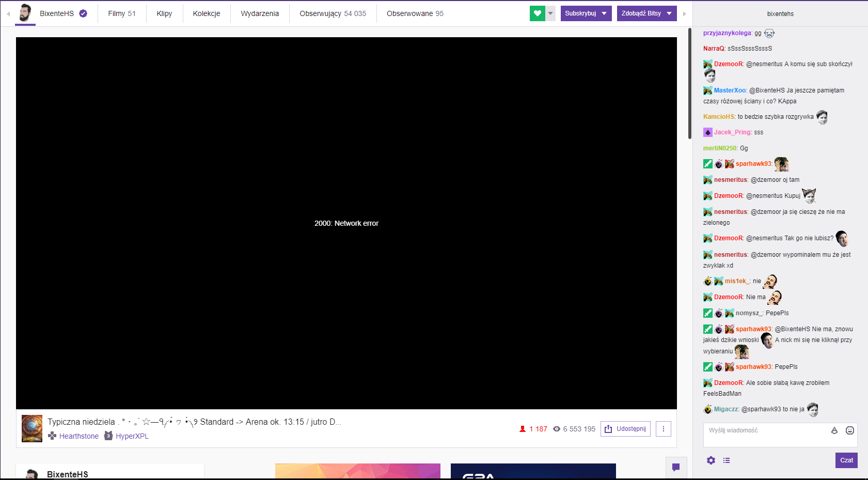Click the mis1ek_ username in chat

737,281
